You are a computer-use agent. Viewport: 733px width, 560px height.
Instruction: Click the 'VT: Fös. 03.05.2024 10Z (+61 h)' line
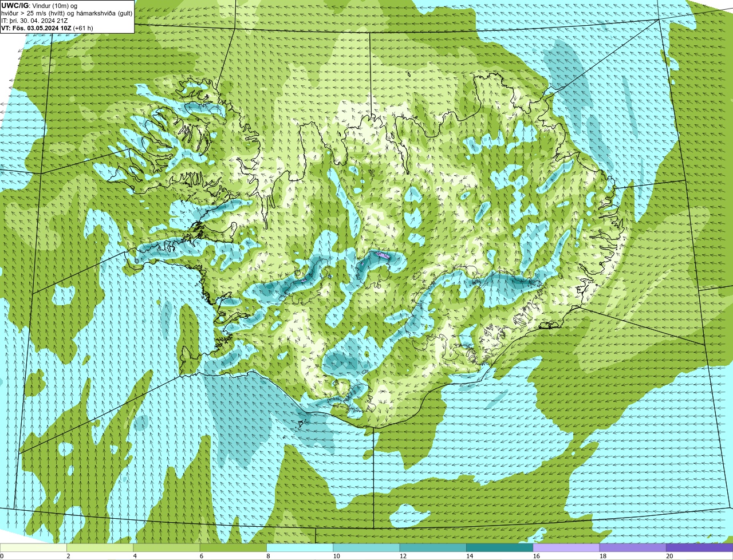(47, 28)
